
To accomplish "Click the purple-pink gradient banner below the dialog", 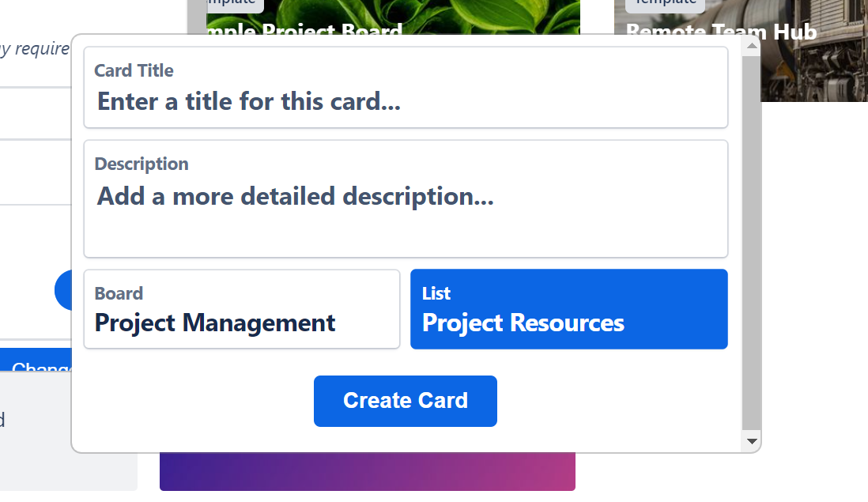I will click(368, 470).
